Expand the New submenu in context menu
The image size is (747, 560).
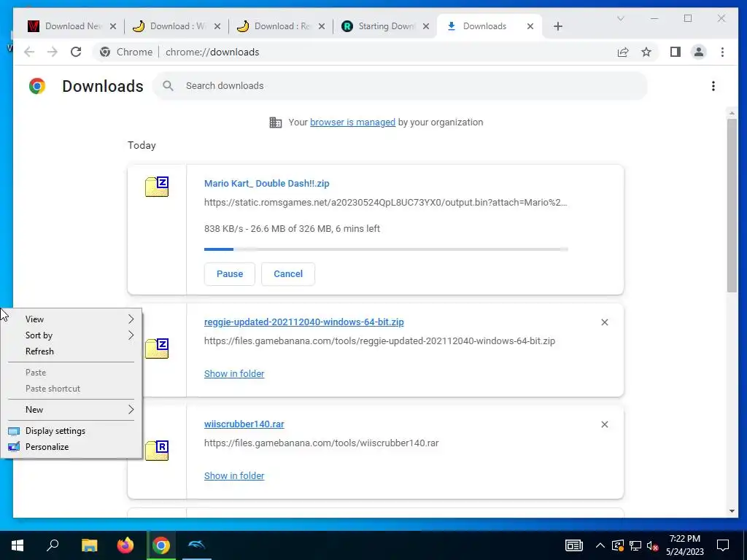pos(71,410)
